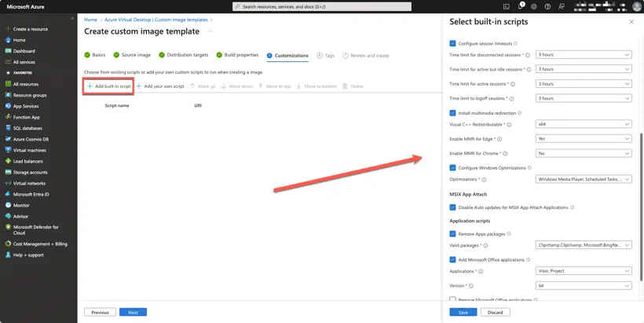Open Enable MMR for Chrome dropdown

pos(584,153)
